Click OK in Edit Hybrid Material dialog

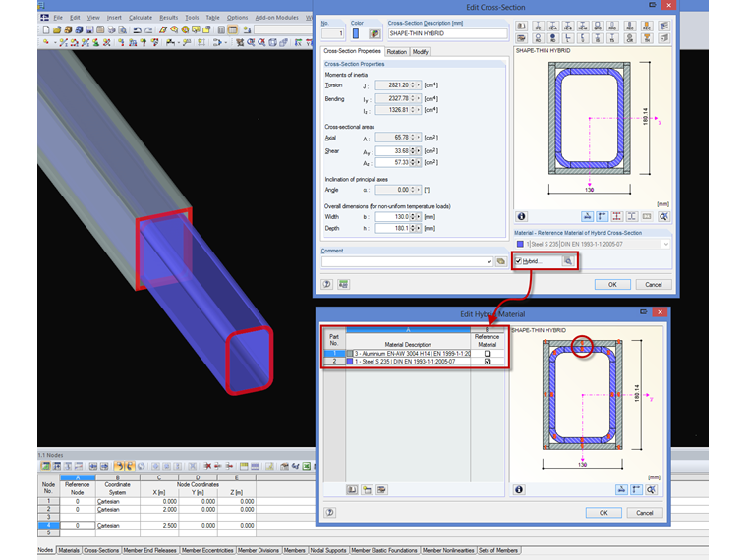[x=603, y=513]
